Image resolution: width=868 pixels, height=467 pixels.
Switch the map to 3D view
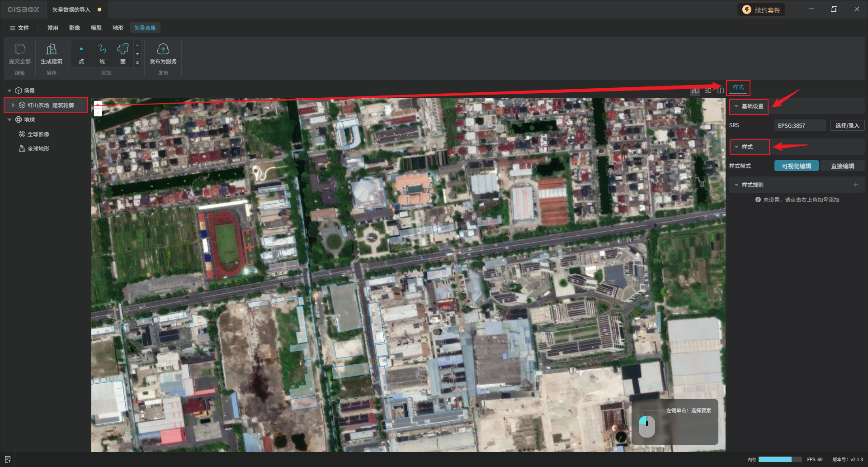(708, 91)
